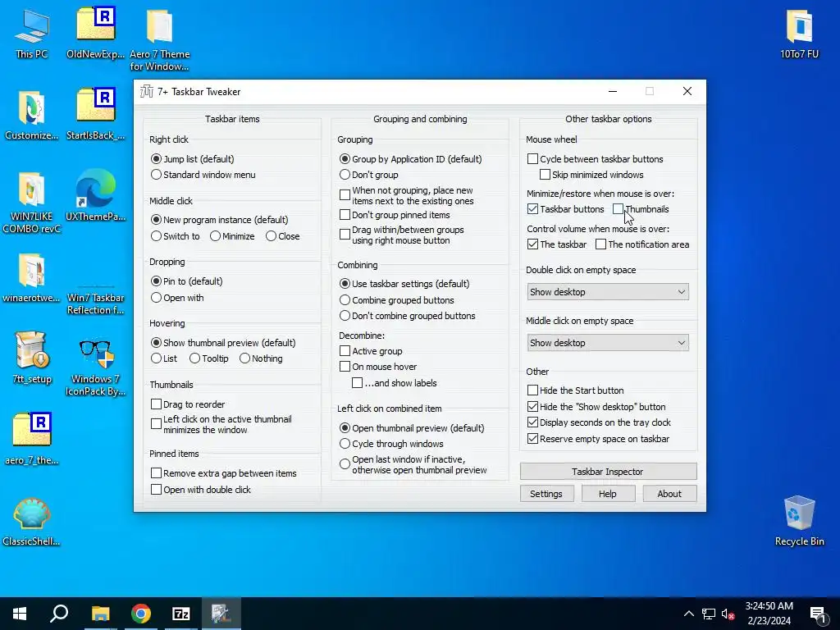Click the muted volume tray icon
Viewport: 840px width, 630px height.
(728, 614)
